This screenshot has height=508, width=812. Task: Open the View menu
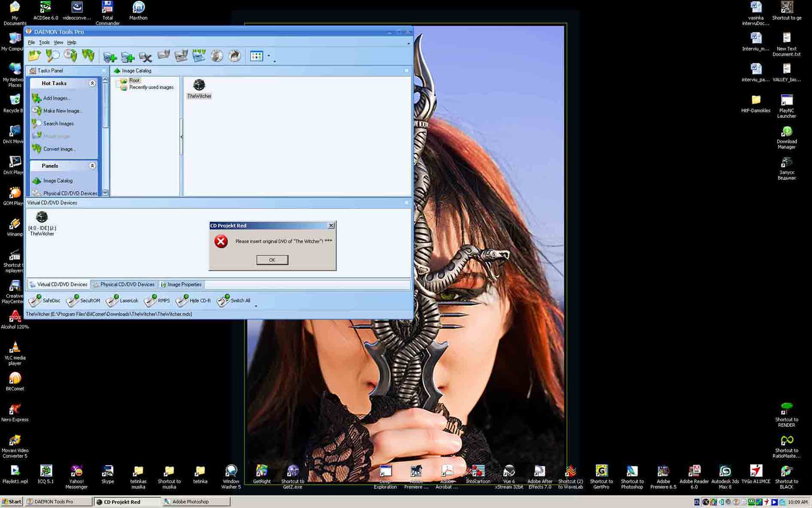coord(58,43)
